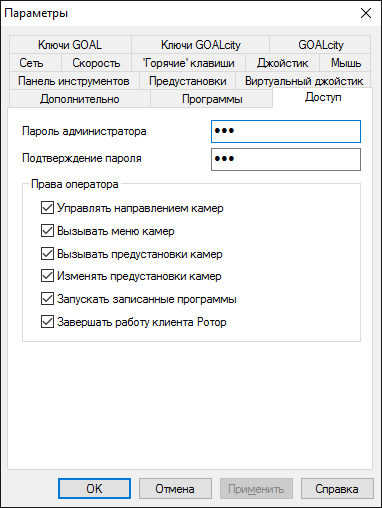Open the Предустановки tab

coord(188,81)
